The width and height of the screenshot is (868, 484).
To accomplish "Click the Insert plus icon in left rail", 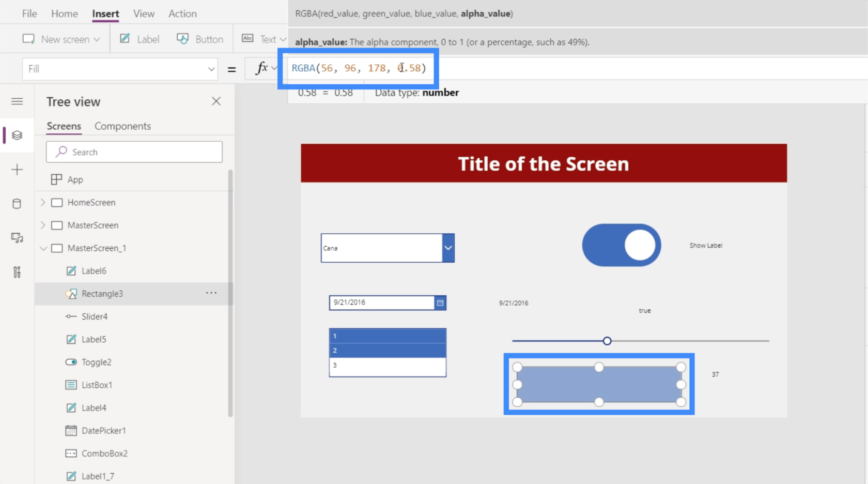I will point(17,170).
